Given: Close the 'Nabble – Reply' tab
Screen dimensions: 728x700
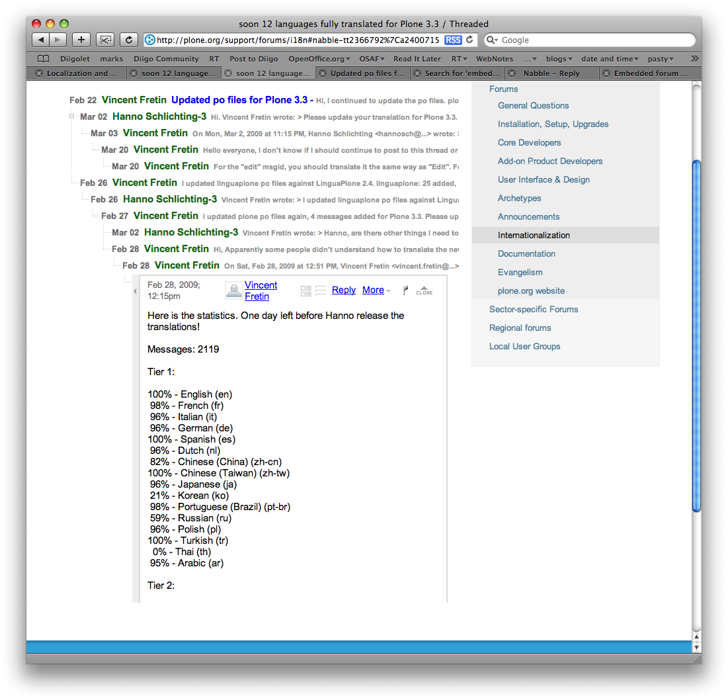Looking at the screenshot, I should (512, 73).
